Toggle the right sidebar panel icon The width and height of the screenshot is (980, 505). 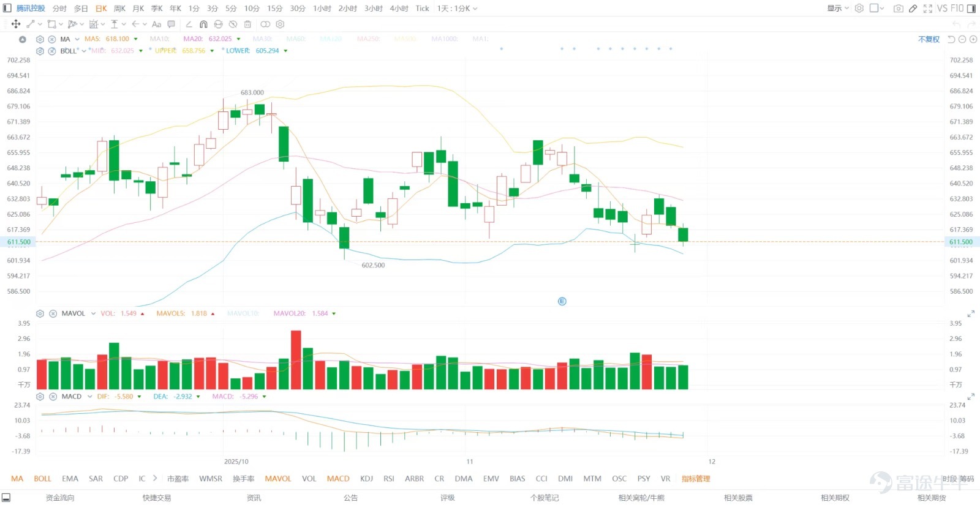(x=971, y=9)
